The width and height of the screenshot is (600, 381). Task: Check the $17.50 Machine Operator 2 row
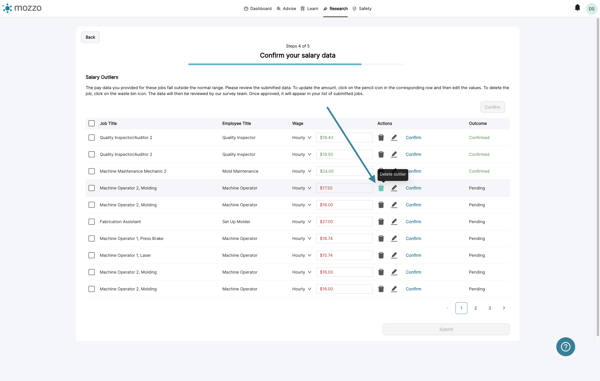(91, 188)
